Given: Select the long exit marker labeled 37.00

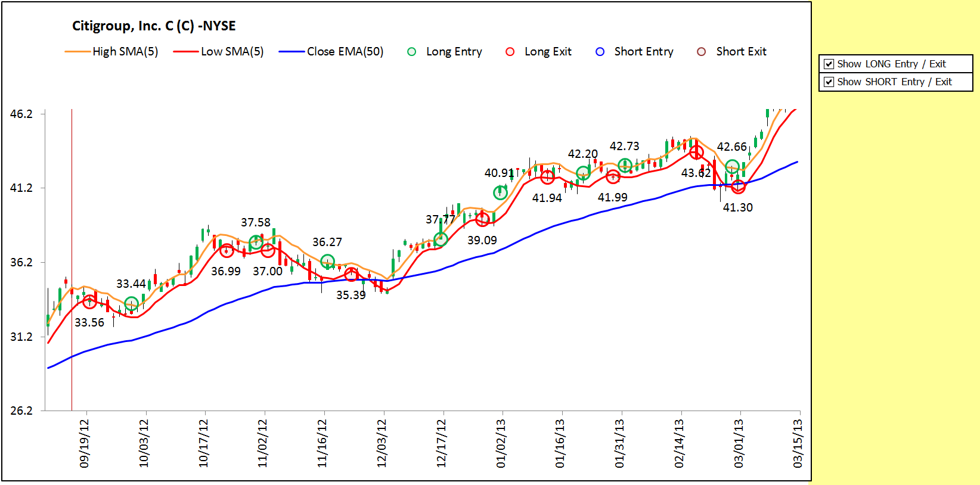Looking at the screenshot, I should click(268, 250).
